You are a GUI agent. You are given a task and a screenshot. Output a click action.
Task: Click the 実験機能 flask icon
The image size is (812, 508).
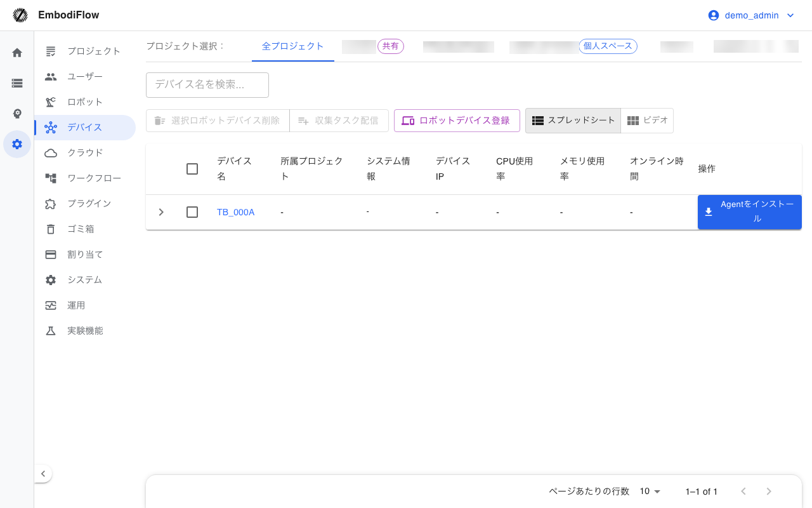click(51, 331)
